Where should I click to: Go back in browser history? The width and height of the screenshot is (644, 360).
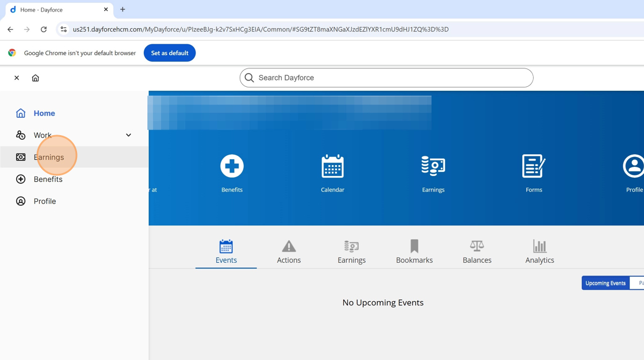pyautogui.click(x=10, y=29)
